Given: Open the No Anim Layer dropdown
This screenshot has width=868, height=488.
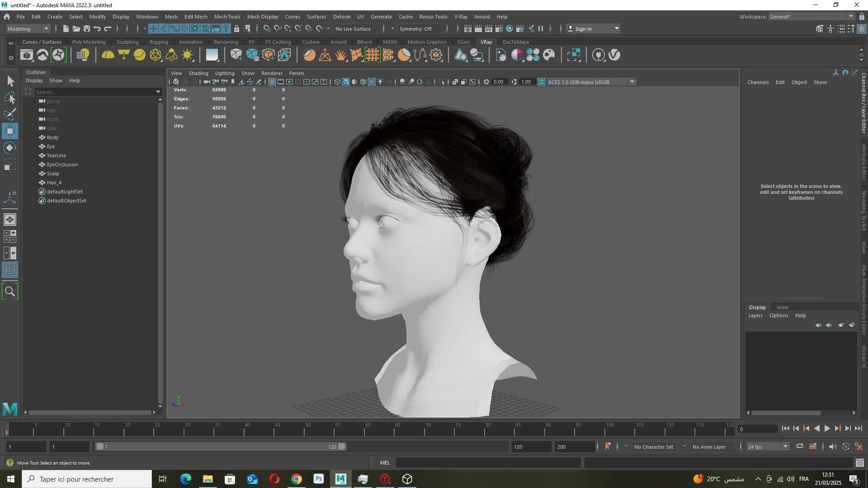Looking at the screenshot, I should [712, 447].
